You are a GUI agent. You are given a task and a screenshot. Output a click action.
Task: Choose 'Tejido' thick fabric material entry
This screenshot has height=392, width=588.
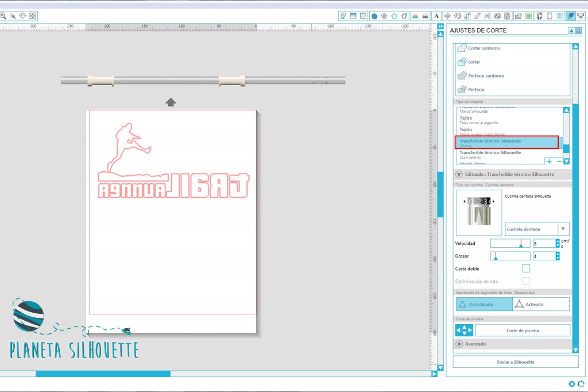[x=509, y=132]
